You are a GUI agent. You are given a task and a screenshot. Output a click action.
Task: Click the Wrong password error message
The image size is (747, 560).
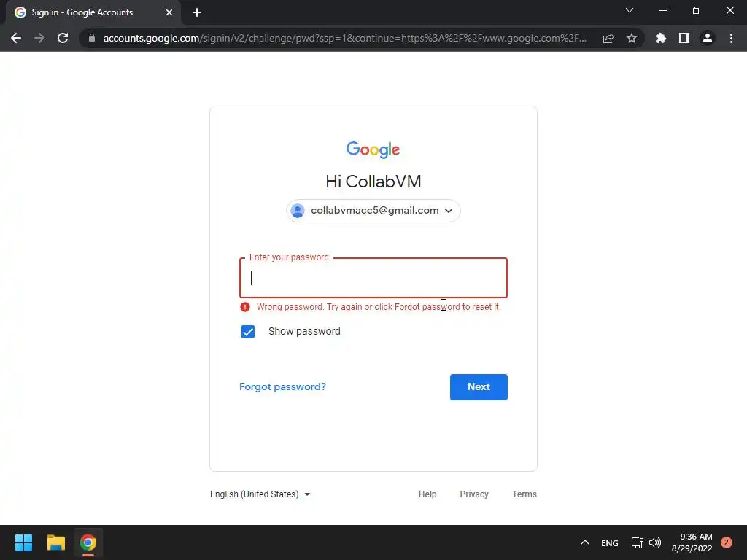point(379,307)
